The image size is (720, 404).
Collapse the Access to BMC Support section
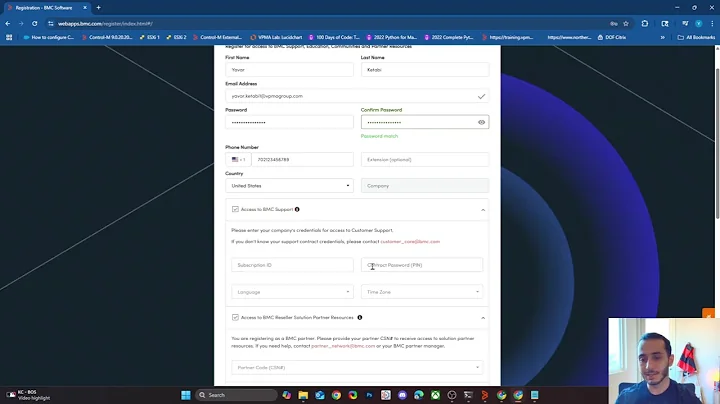pos(483,210)
